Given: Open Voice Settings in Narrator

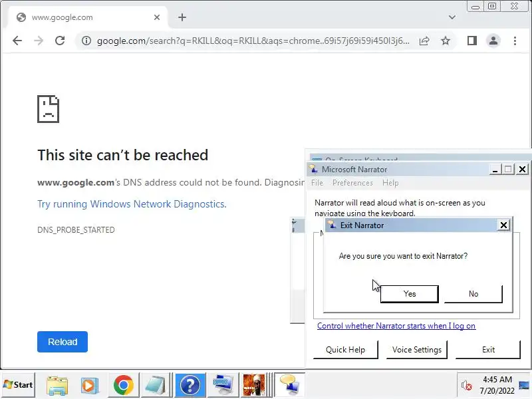Looking at the screenshot, I should point(417,350).
